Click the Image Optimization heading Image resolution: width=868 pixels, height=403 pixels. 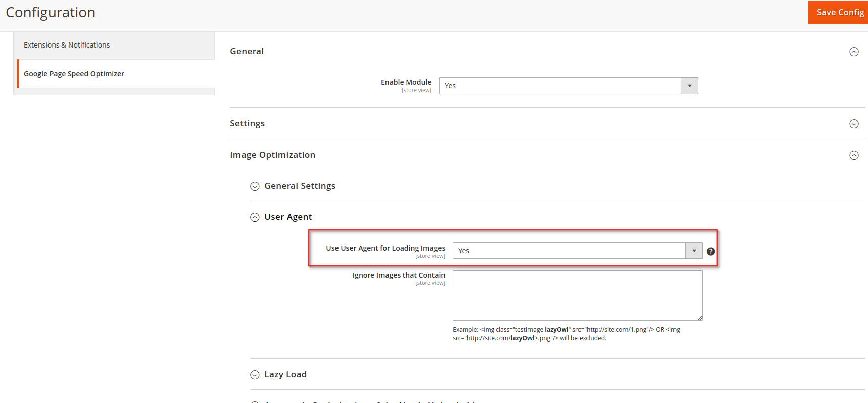click(x=272, y=155)
